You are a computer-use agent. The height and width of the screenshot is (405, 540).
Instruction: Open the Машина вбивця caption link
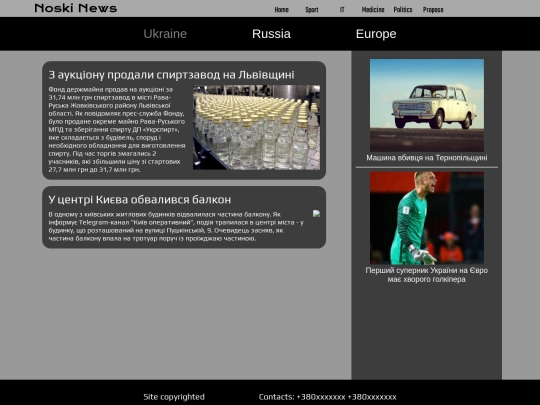point(427,158)
